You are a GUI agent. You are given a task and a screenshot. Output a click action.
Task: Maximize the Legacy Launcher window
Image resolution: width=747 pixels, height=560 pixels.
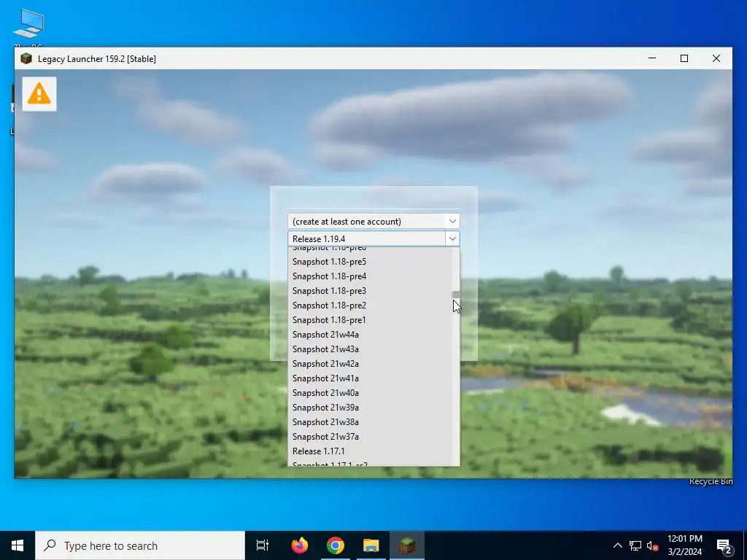[684, 58]
